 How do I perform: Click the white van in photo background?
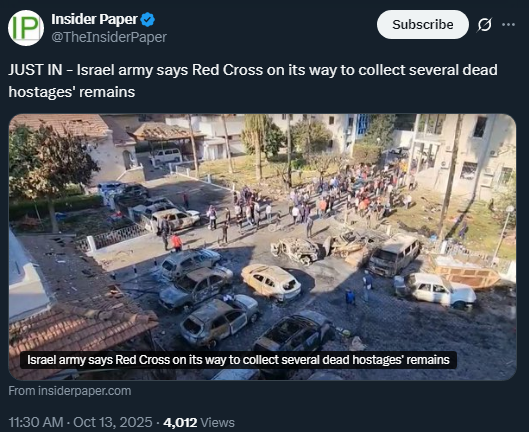(x=166, y=156)
